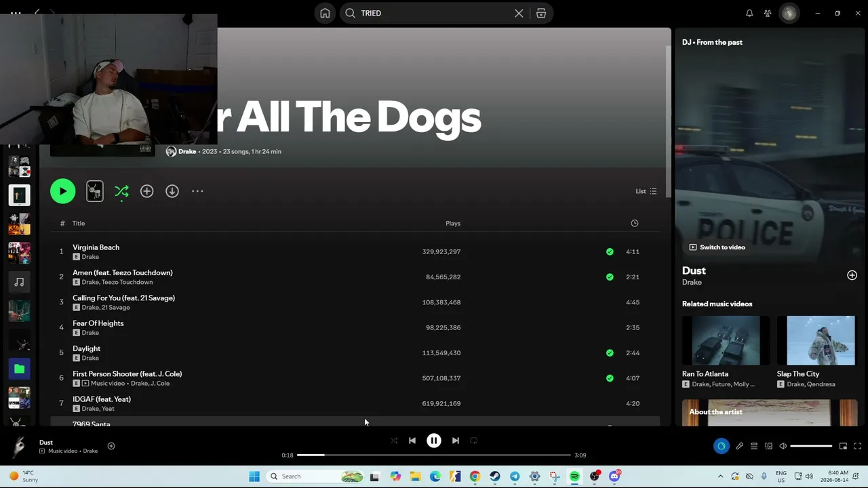The image size is (868, 488).
Task: Toggle shuffle in the player bar
Action: [x=394, y=441]
